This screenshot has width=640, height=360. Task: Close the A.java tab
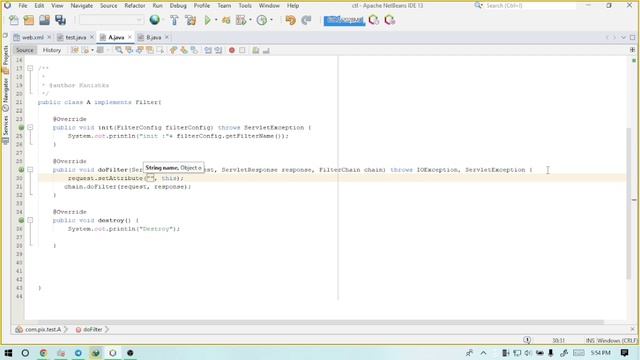click(x=130, y=37)
